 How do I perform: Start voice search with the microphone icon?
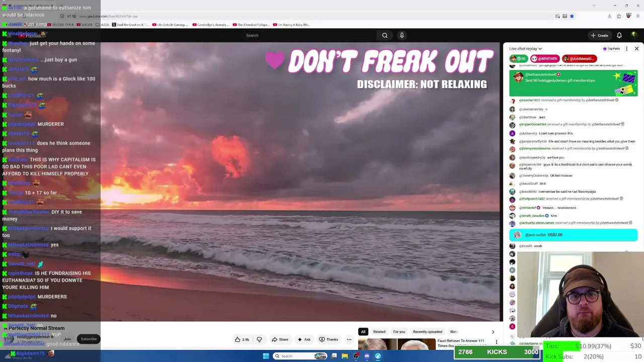401,35
